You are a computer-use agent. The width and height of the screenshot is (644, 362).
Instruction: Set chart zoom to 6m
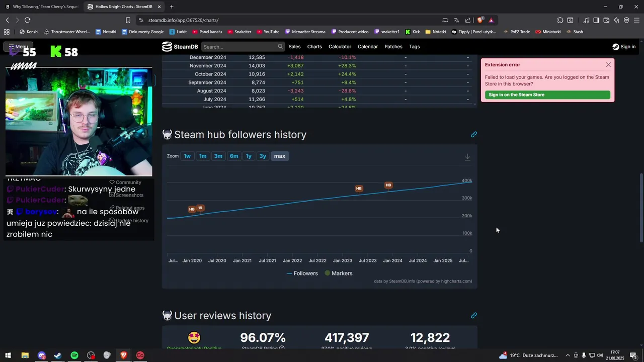[234, 156]
